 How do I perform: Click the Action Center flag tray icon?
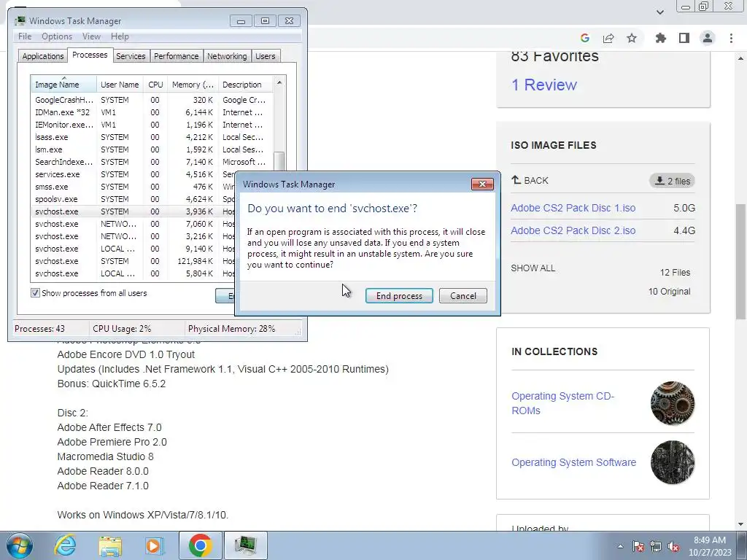point(638,546)
